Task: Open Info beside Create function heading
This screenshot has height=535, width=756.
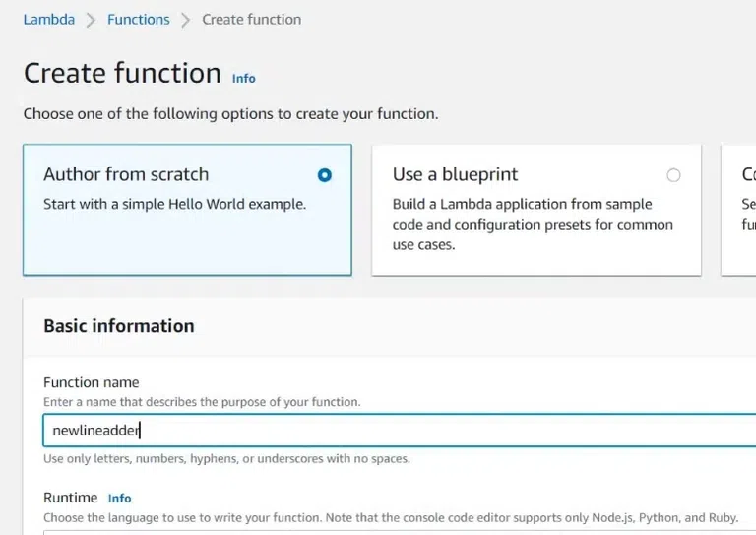Action: tap(243, 78)
